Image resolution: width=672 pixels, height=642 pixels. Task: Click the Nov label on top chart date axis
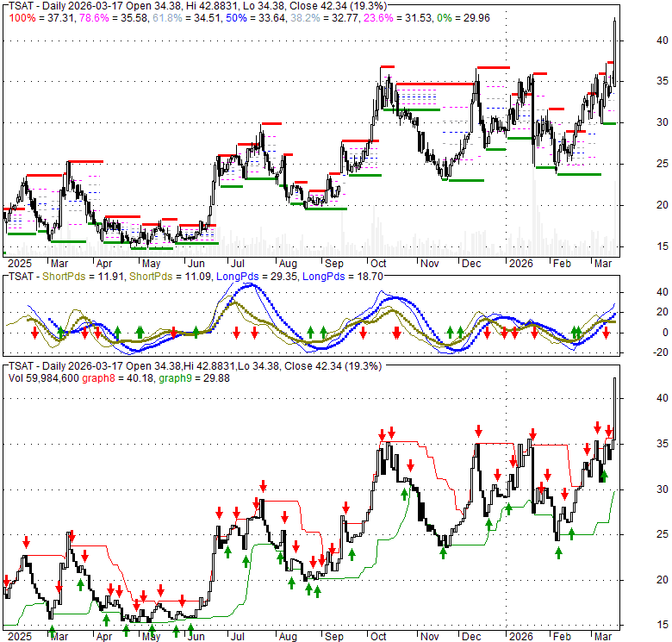tap(429, 264)
